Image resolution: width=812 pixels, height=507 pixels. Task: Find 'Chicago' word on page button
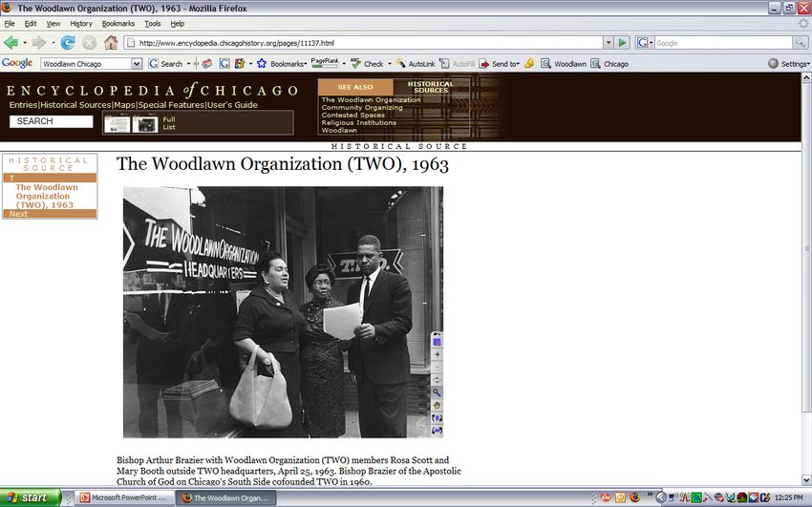pyautogui.click(x=609, y=64)
